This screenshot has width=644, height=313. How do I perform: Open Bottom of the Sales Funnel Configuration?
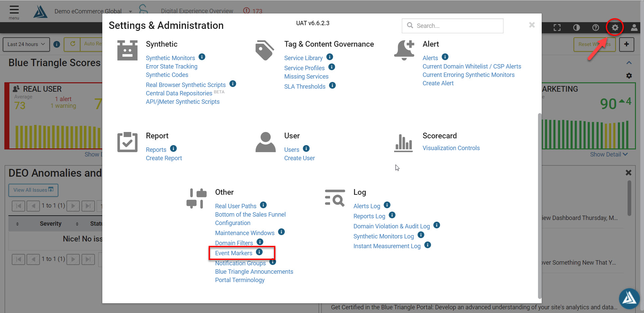250,219
